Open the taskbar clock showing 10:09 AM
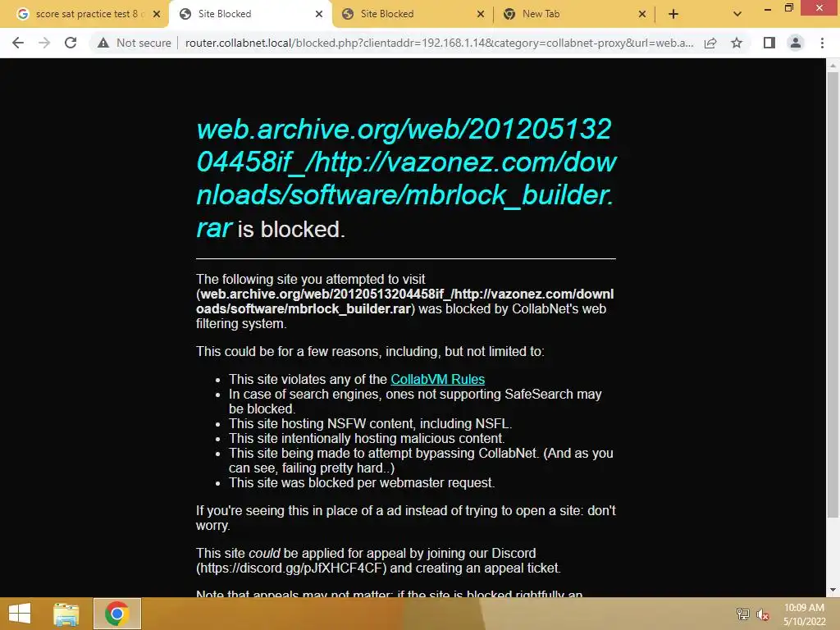The width and height of the screenshot is (840, 630). [x=804, y=614]
